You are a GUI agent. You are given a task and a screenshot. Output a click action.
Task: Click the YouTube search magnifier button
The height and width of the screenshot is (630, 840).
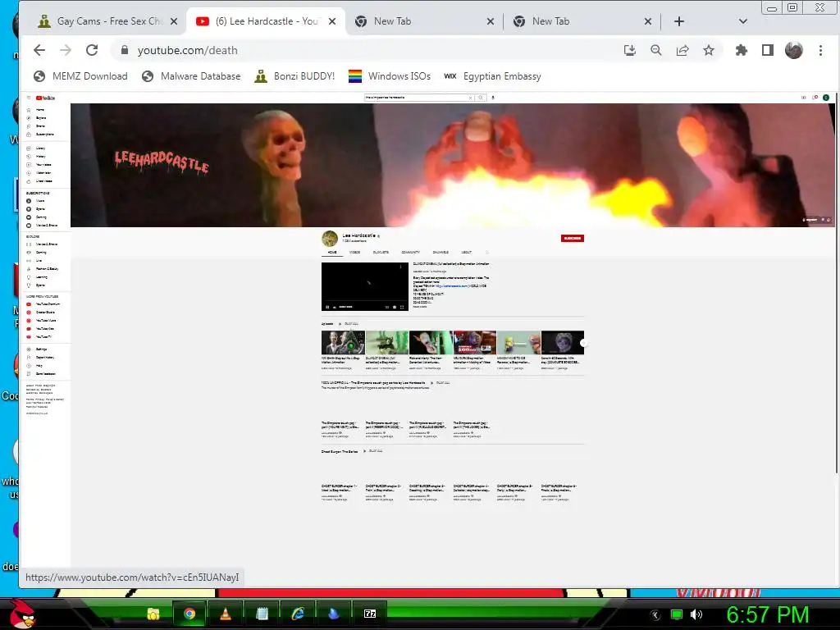point(481,98)
